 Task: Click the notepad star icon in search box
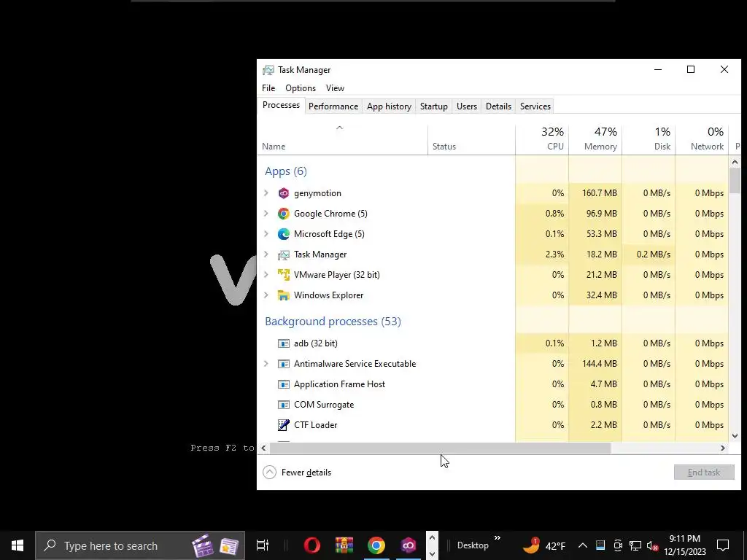click(x=229, y=546)
